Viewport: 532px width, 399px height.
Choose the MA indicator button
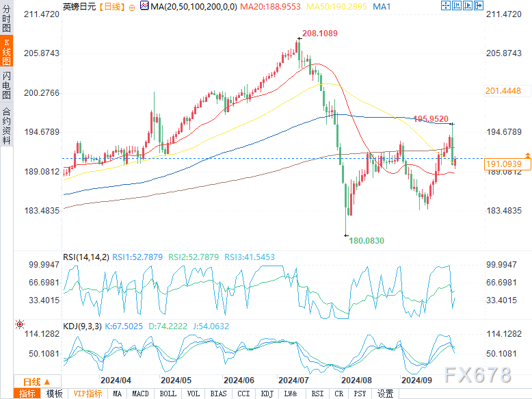(x=118, y=394)
